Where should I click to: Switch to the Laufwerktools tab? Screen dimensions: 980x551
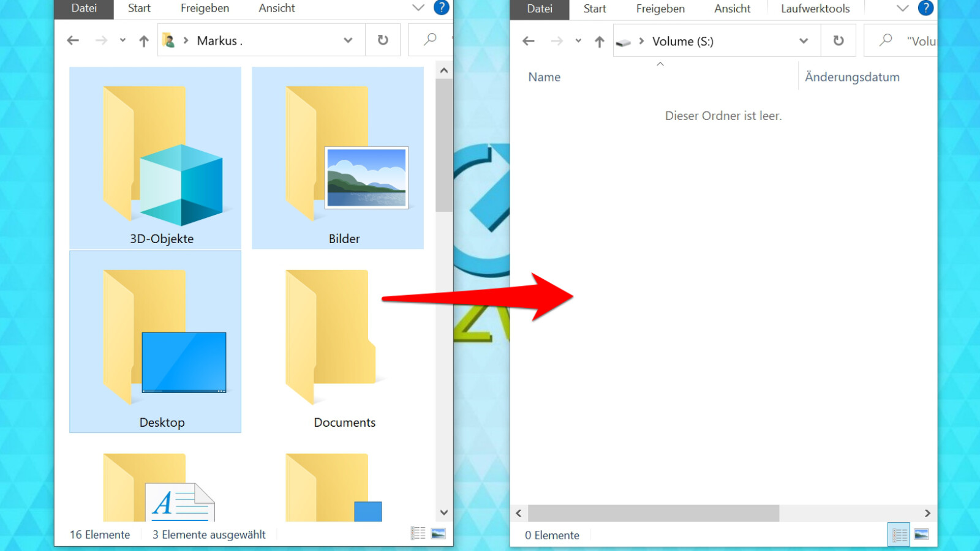tap(815, 9)
